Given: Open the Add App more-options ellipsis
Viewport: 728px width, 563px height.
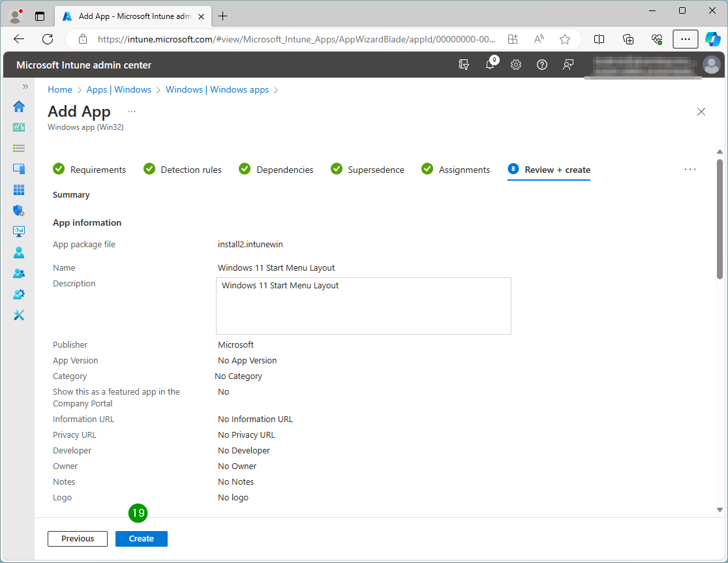Looking at the screenshot, I should coord(132,112).
